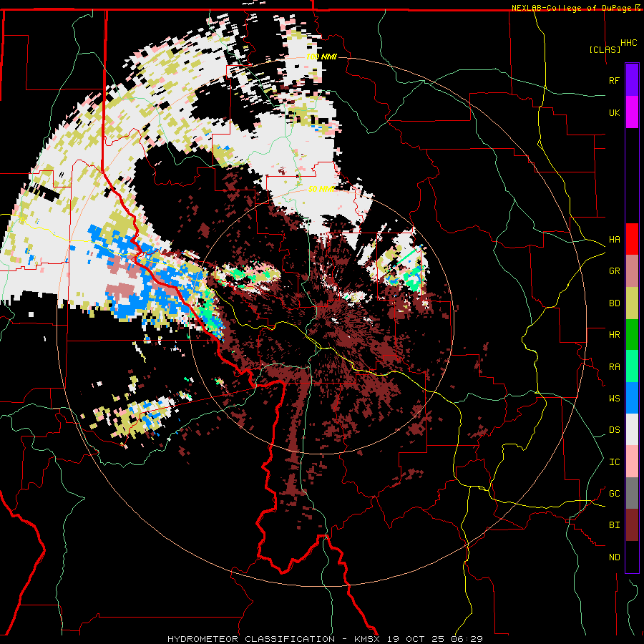This screenshot has width=644, height=644.
Task: Click the RF legend label
Action: pos(614,80)
